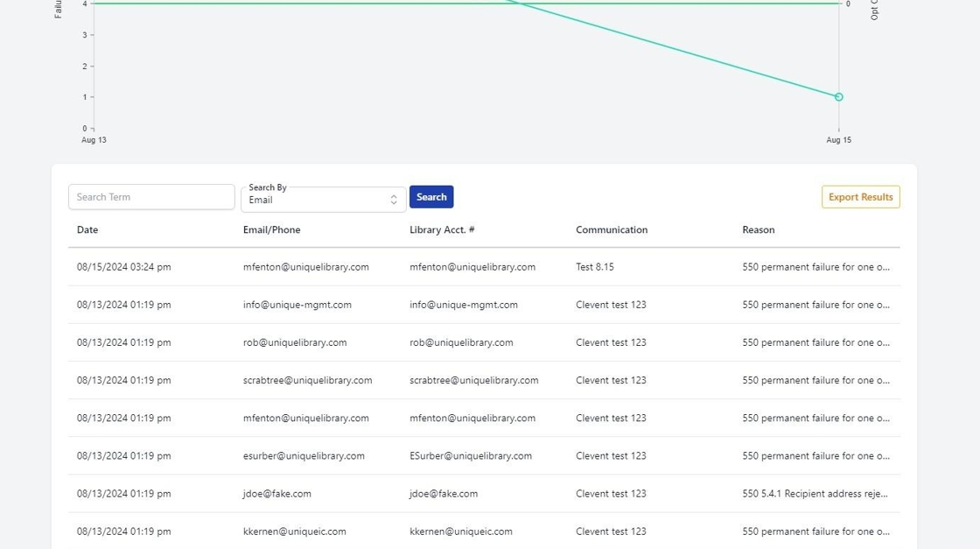Click rob@uniquelibrary.com in Email/Phone column
The image size is (980, 549).
coord(295,342)
